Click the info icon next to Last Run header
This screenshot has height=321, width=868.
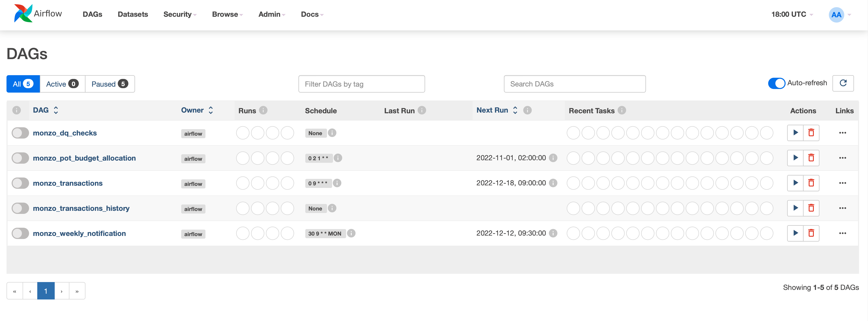pos(422,110)
